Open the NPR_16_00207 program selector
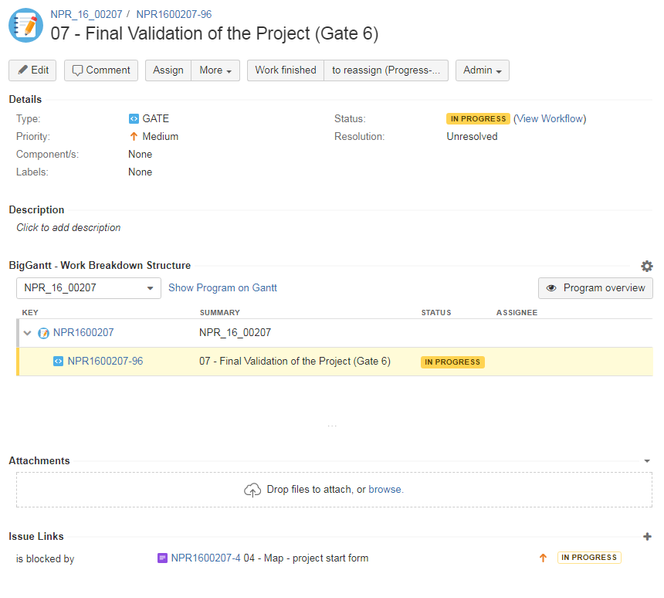664x598 pixels. 89,288
